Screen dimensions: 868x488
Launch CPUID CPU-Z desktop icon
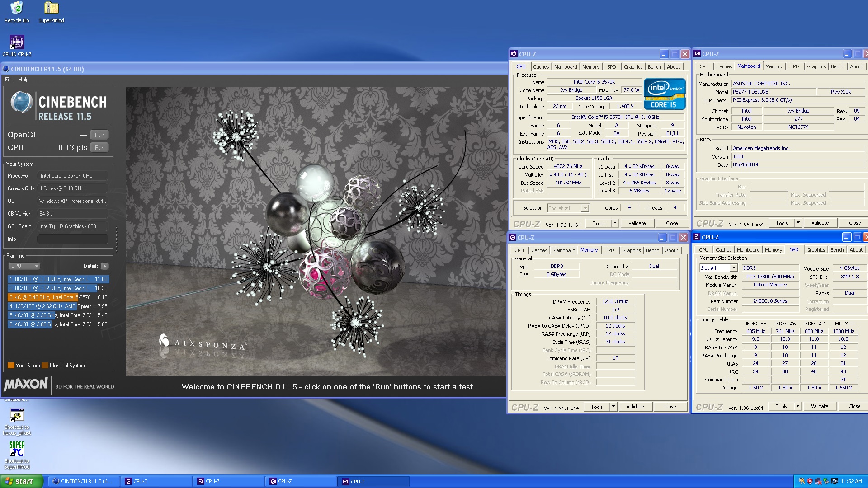click(17, 46)
